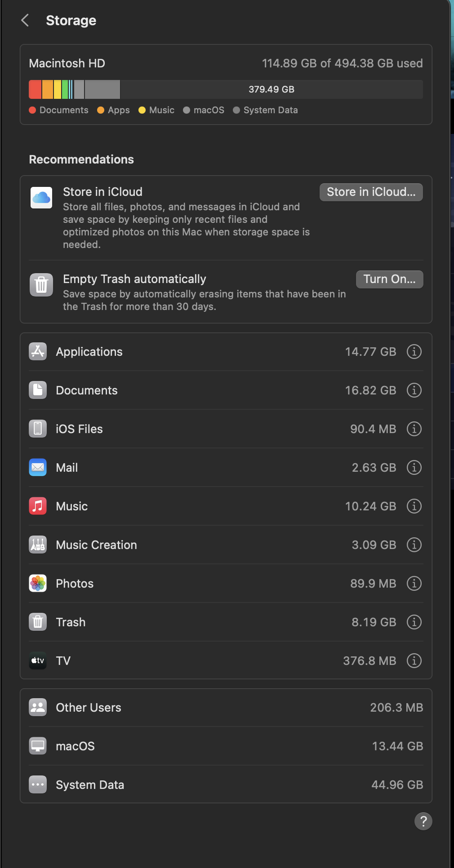Click the 8.19 GB Trash size

pyautogui.click(x=374, y=622)
